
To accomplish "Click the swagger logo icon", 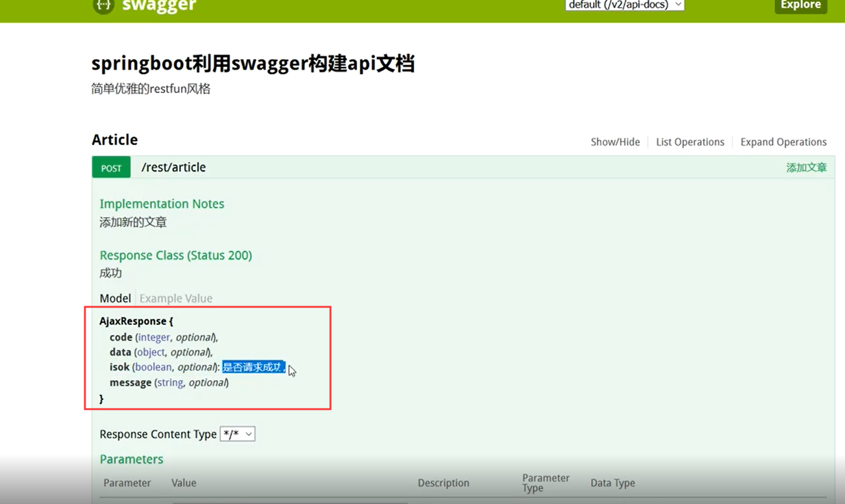I will [x=103, y=6].
